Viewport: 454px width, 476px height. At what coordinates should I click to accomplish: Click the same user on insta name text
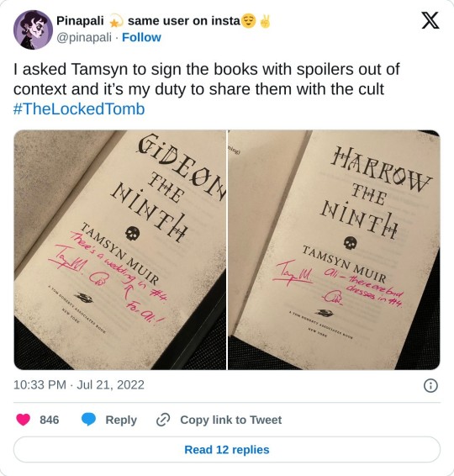click(184, 21)
